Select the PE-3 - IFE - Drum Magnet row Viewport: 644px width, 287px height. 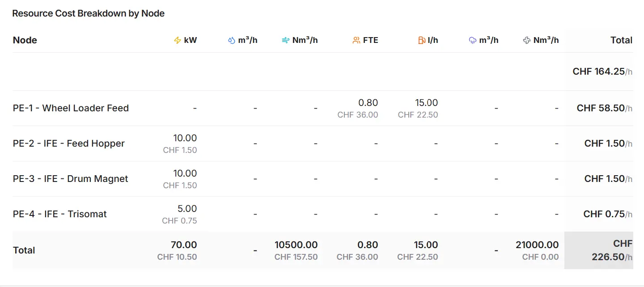click(71, 179)
